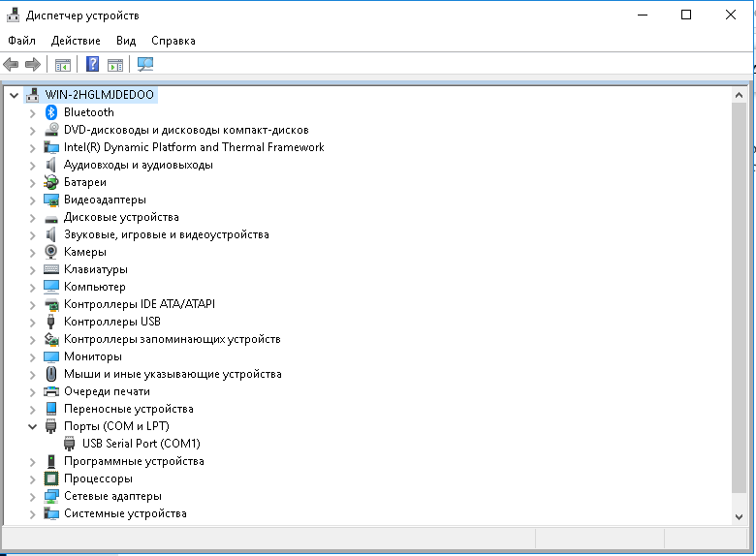Open the Действие menu
Viewport: 756px width, 556px height.
[x=76, y=41]
